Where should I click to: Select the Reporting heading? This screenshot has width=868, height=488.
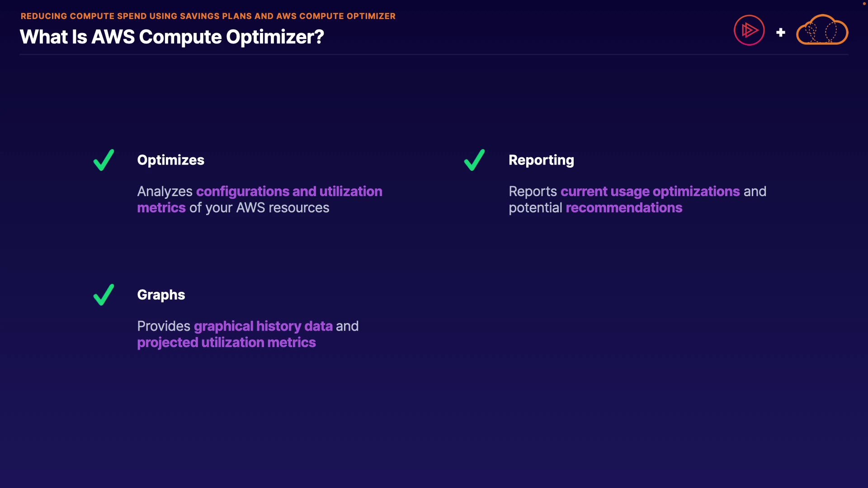point(541,160)
